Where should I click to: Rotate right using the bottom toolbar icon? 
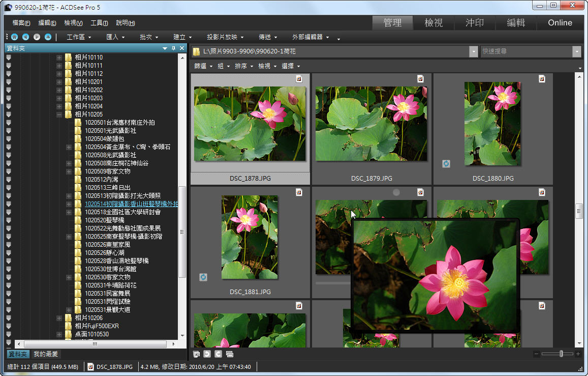click(218, 354)
